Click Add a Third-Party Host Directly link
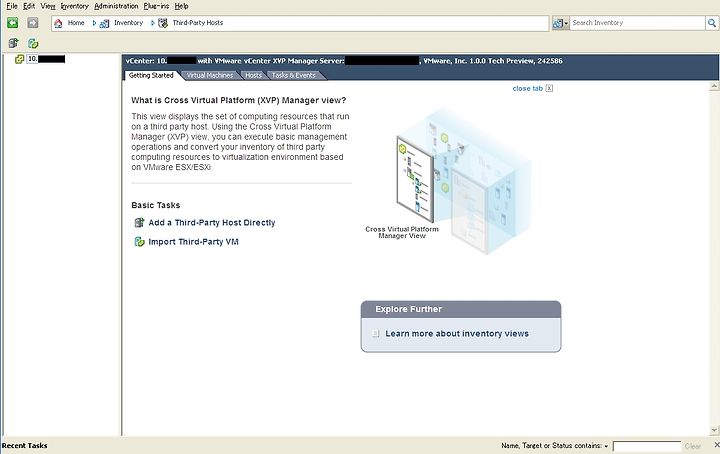Screen dimensions: 720x454 coord(212,223)
